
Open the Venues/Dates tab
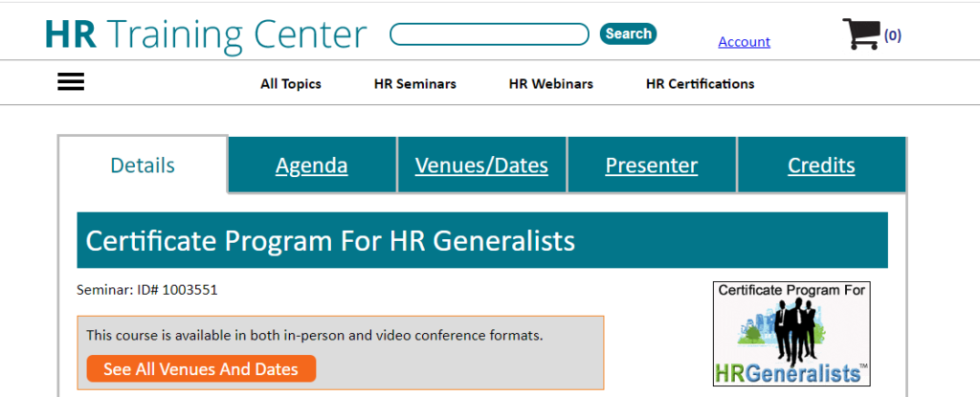click(481, 165)
